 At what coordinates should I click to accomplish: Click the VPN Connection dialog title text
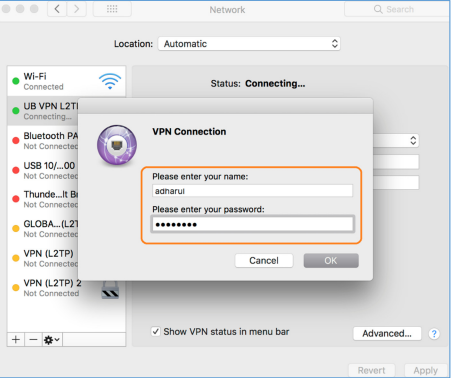(189, 132)
